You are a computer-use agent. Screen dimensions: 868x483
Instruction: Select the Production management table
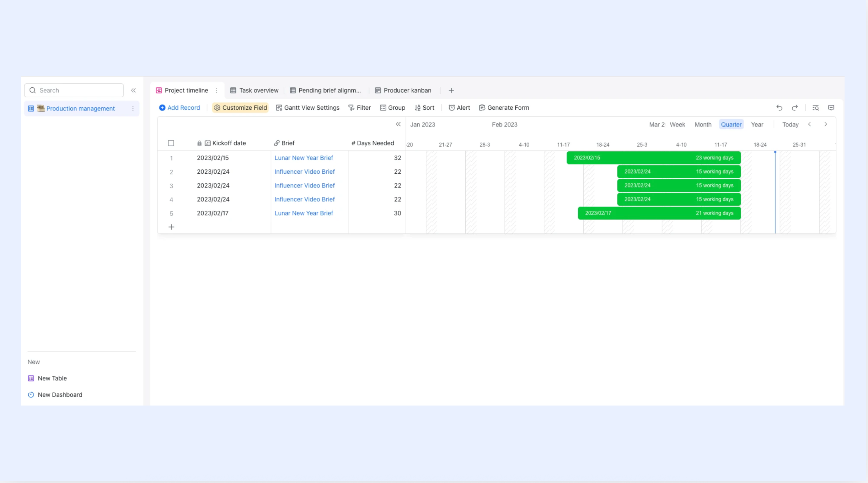(x=81, y=108)
